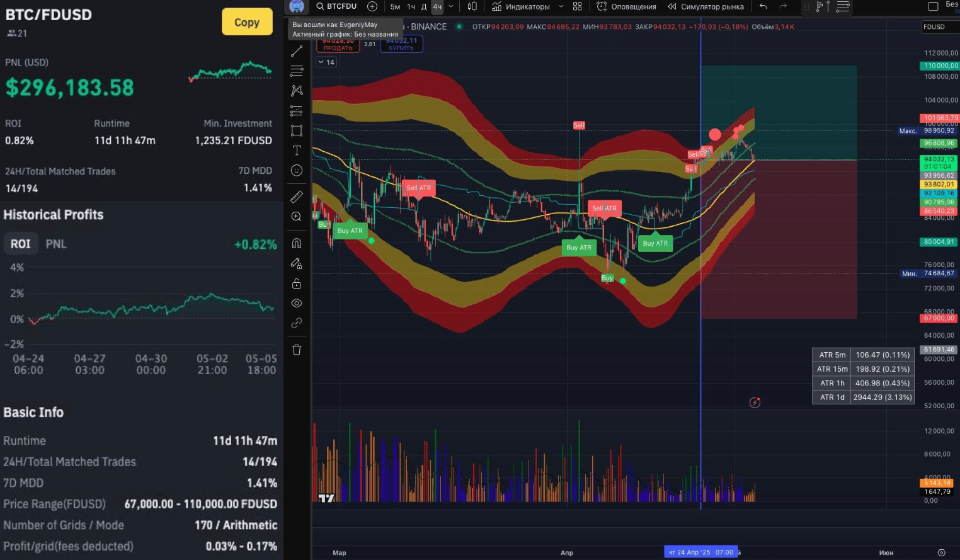The width and height of the screenshot is (960, 560).
Task: Click the 170 / Arithmetic grids value
Action: pos(236,525)
